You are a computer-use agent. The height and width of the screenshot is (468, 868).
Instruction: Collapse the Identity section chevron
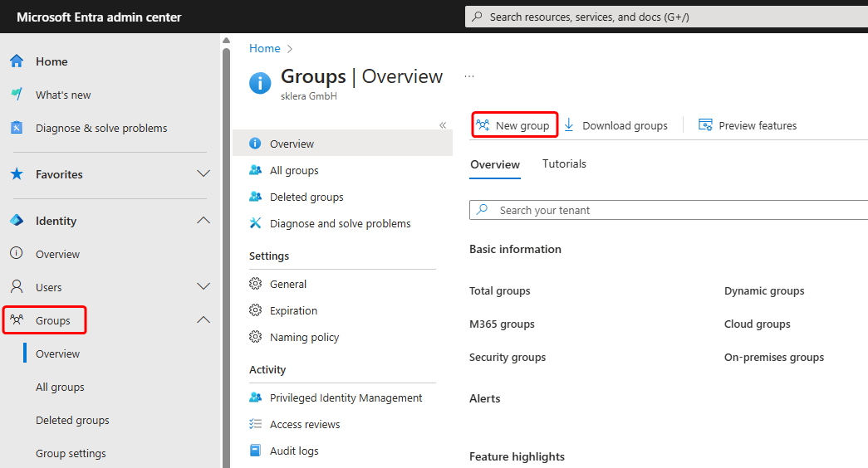coord(204,220)
